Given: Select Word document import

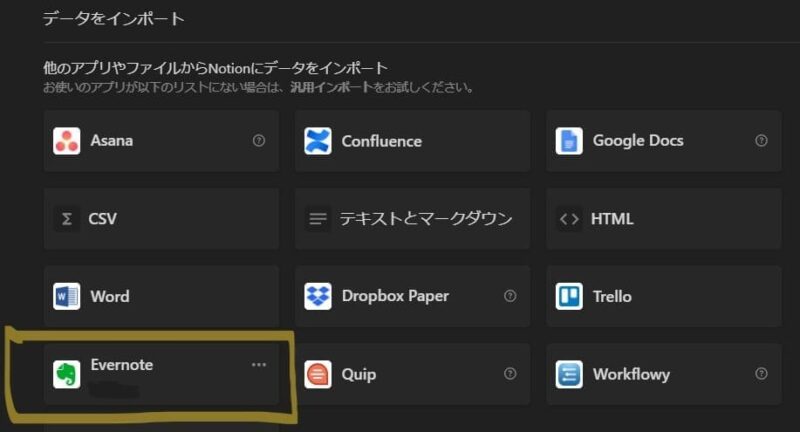Looking at the screenshot, I should [x=161, y=296].
